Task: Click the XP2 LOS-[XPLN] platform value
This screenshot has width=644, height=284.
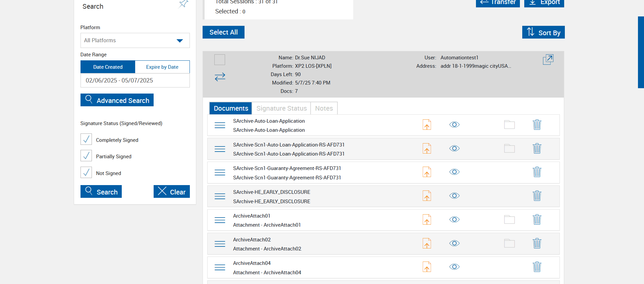Action: tap(313, 66)
